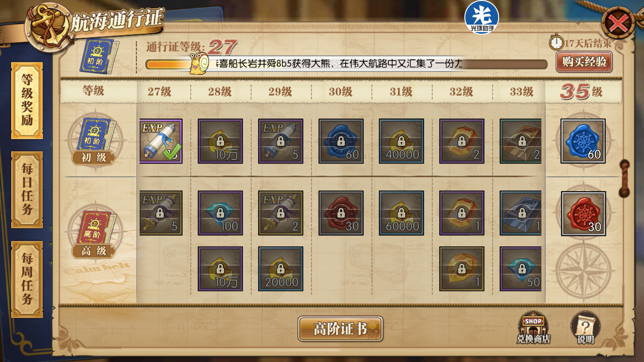644x362 pixels.
Task: Open the 兑换商店 exchange shop icon
Action: pos(533,327)
